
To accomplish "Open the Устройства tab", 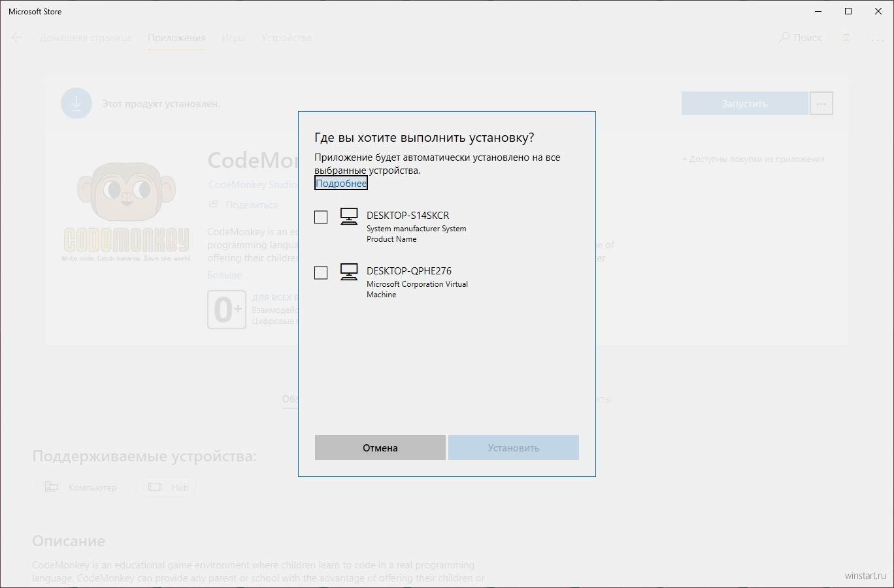I will click(286, 38).
